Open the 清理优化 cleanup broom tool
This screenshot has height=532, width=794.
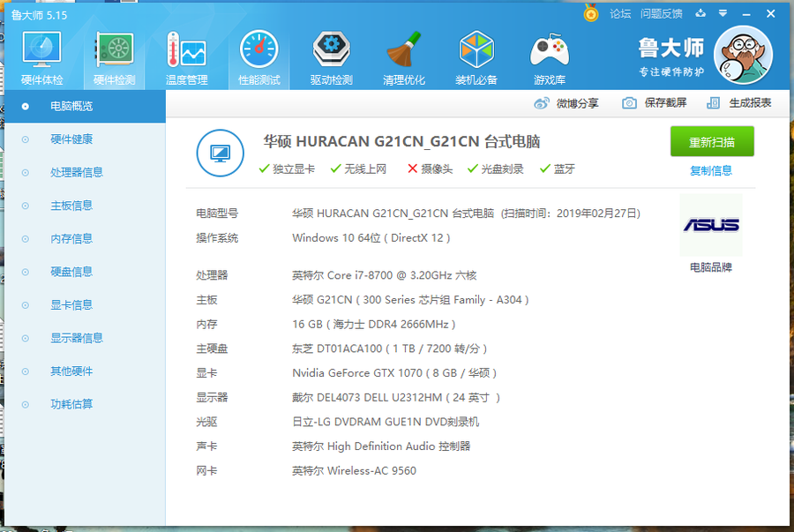point(403,58)
